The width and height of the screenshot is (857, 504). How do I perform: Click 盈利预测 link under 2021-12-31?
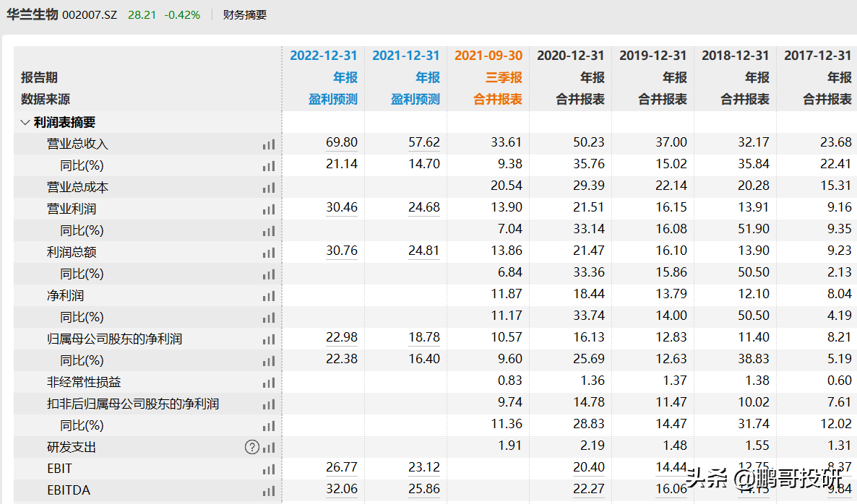pos(415,100)
